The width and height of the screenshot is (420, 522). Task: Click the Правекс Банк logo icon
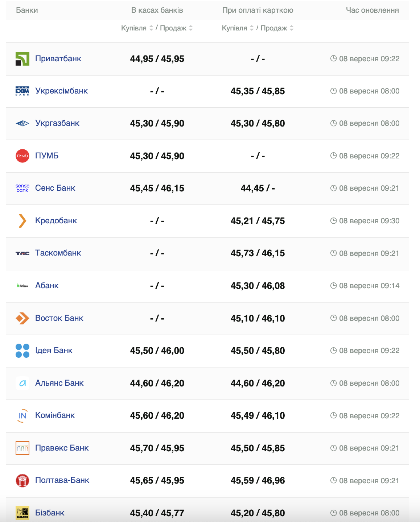coord(22,448)
